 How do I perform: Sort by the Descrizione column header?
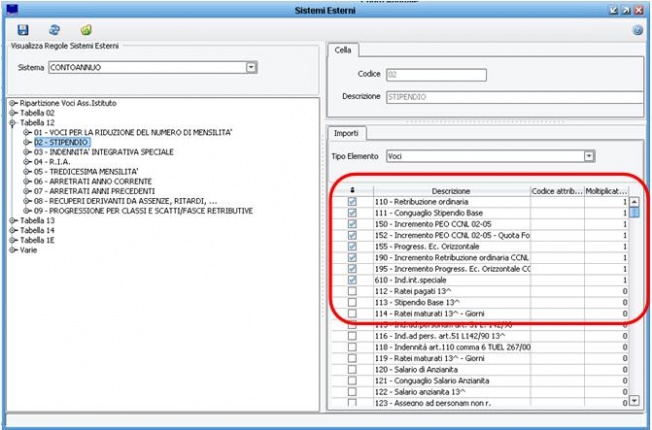click(452, 191)
